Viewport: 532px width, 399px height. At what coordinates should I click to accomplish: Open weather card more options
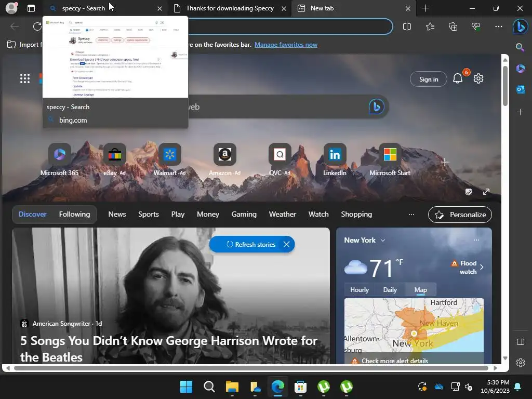click(x=476, y=240)
